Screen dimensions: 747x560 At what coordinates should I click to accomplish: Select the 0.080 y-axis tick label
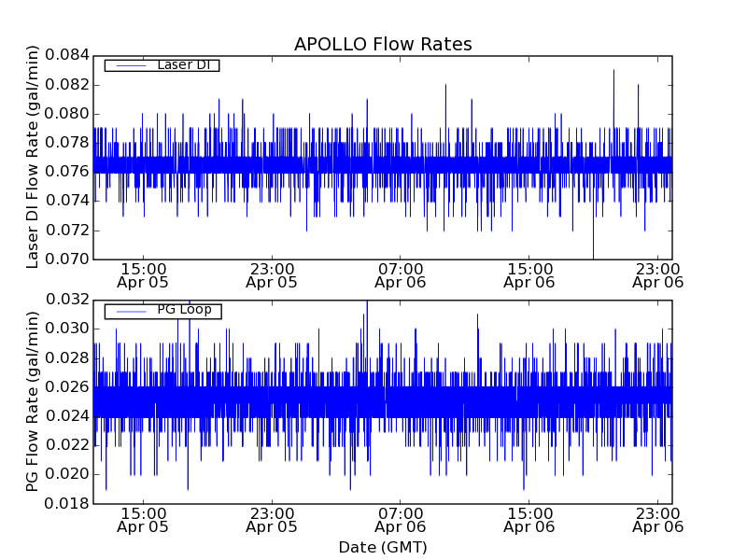click(x=67, y=114)
